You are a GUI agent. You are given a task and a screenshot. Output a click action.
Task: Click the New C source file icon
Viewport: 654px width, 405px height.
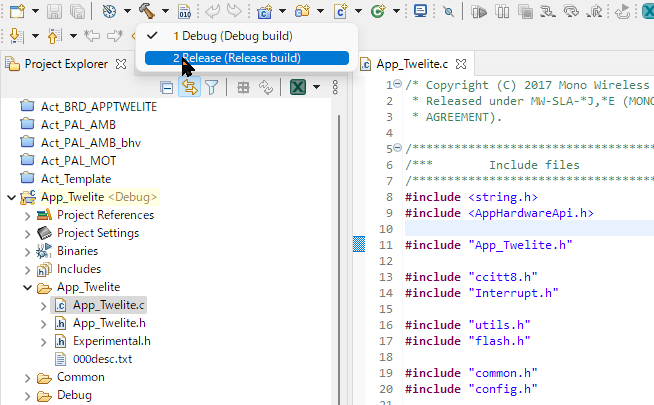coord(340,11)
